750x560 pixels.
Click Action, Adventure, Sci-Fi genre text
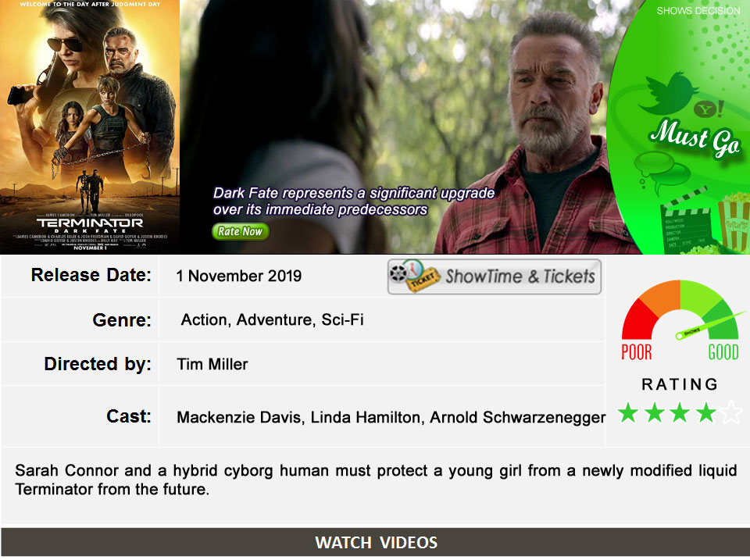[x=272, y=319]
